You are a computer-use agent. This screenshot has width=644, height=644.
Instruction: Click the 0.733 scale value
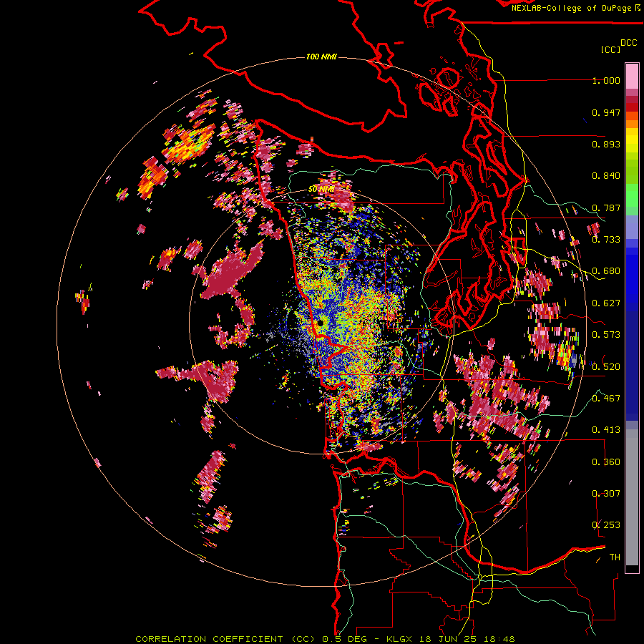[606, 240]
